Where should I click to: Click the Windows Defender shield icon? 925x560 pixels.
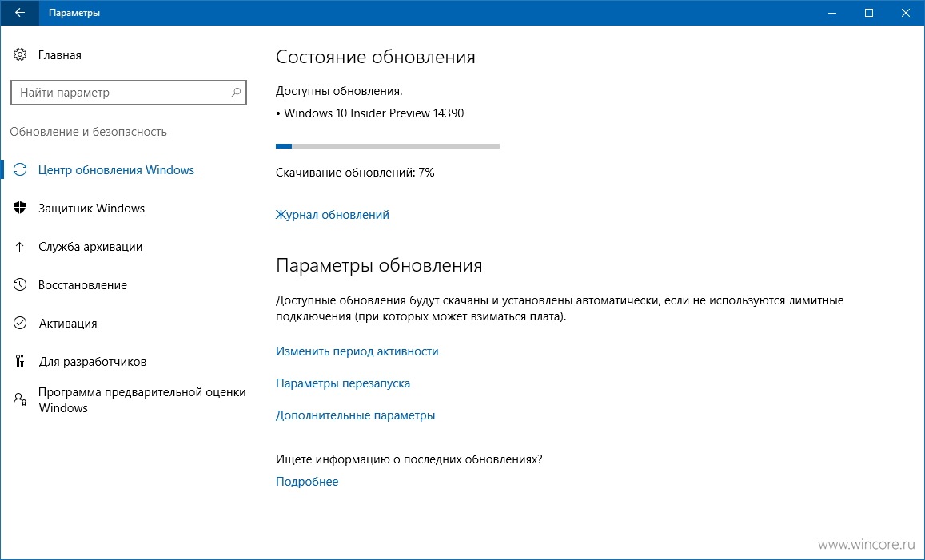20,208
